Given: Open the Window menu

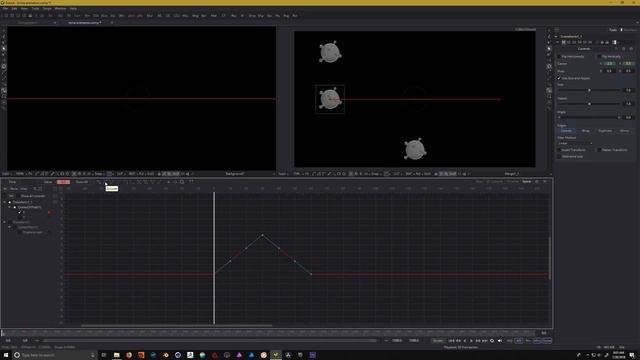Looking at the screenshot, I should (60, 9).
